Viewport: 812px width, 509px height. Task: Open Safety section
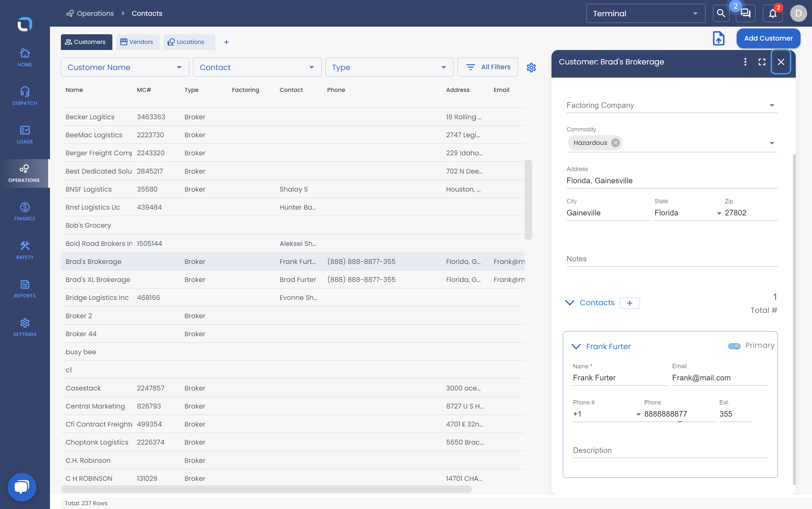(25, 250)
